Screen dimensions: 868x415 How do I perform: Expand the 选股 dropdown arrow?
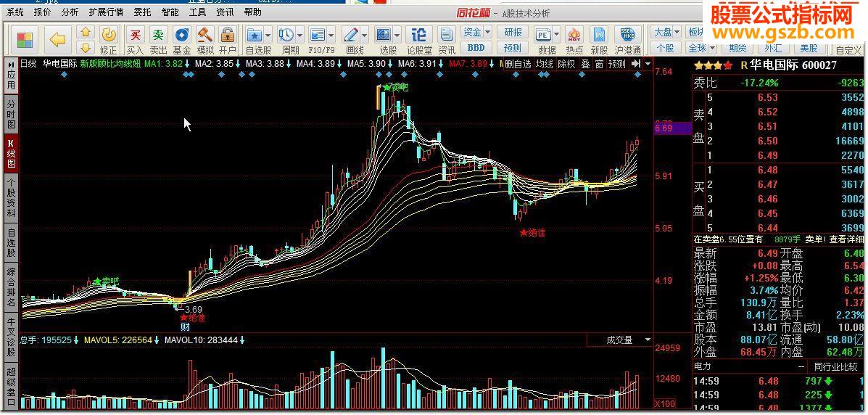coord(397,36)
